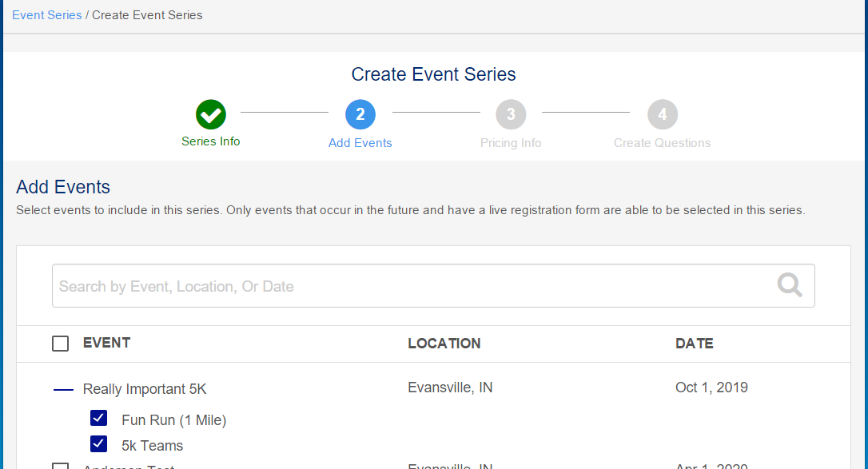Uncheck the Fun Run (1 Mile) checkbox

(x=99, y=419)
